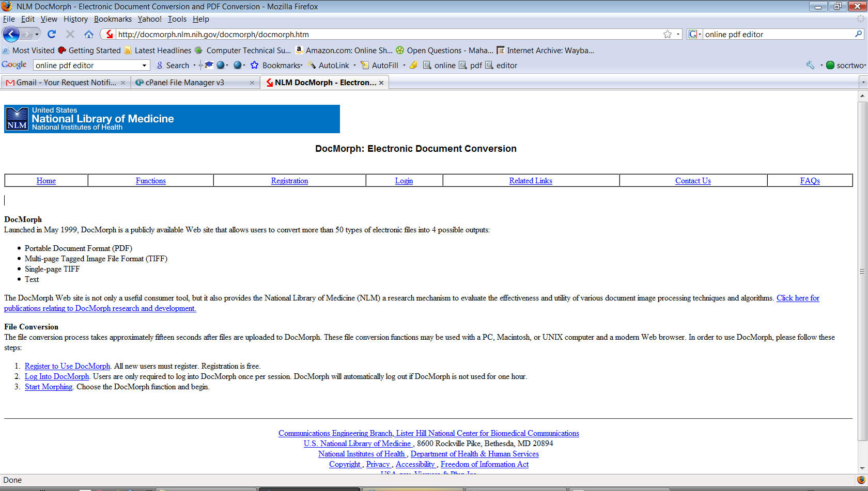
Task: Open the Getting Started bookmark
Action: (89, 50)
